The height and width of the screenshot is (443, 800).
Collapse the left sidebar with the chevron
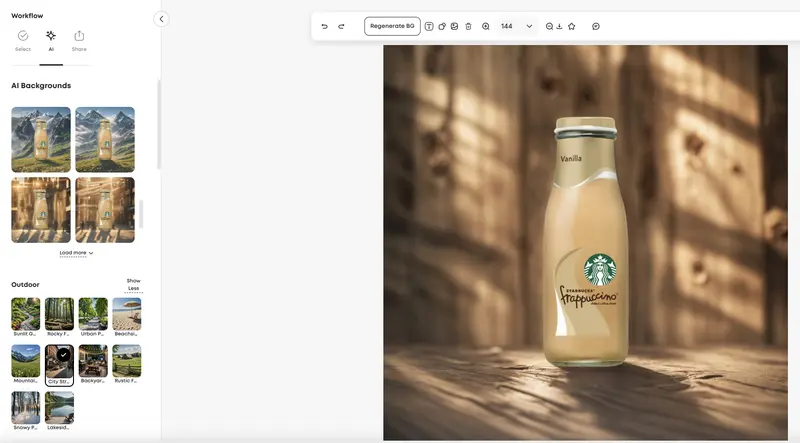pos(161,19)
